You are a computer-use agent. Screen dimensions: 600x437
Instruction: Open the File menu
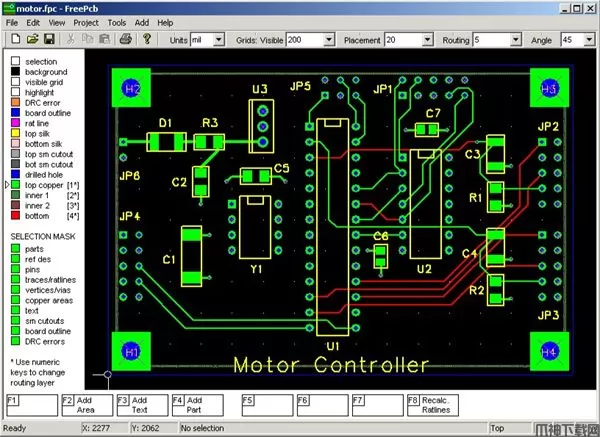(x=12, y=23)
